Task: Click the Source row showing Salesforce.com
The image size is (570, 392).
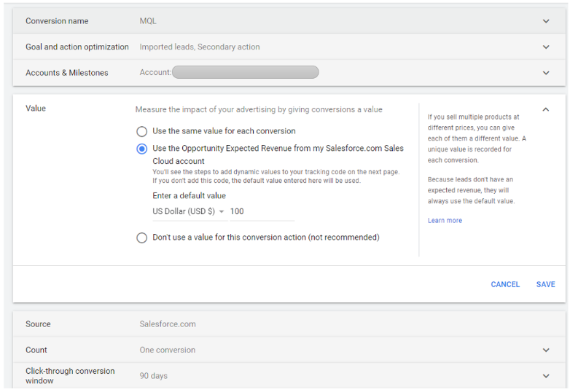Action: pos(168,324)
